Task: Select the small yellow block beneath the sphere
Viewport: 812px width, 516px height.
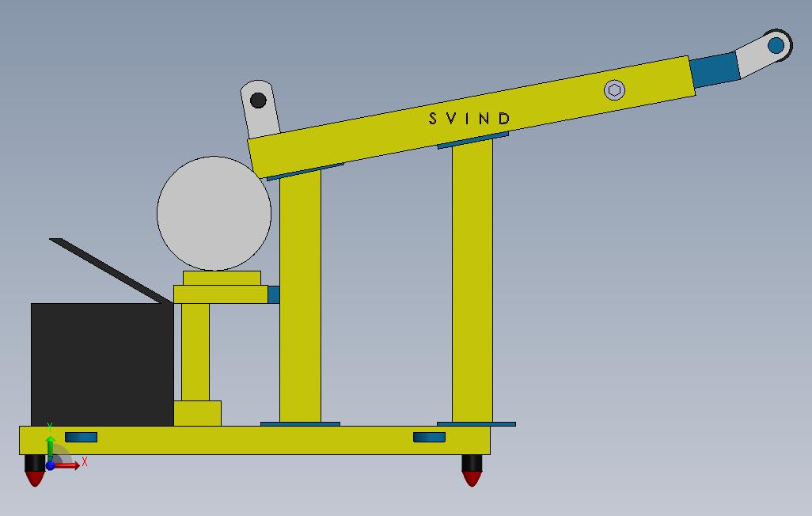Action: pos(222,279)
